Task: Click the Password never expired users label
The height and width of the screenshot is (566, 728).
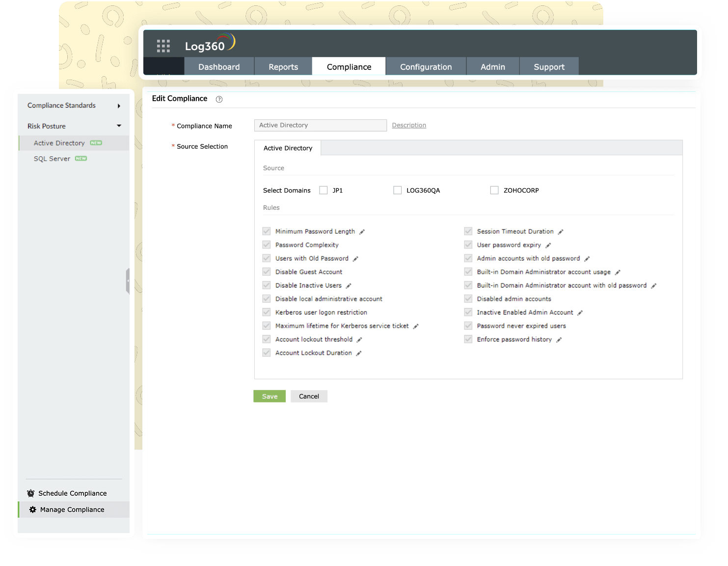Action: (521, 326)
